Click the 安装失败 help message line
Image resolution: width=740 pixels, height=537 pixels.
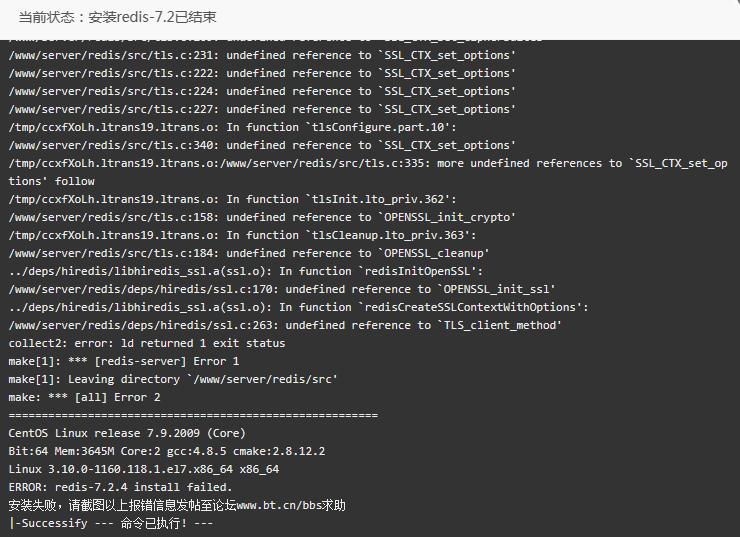[177, 505]
